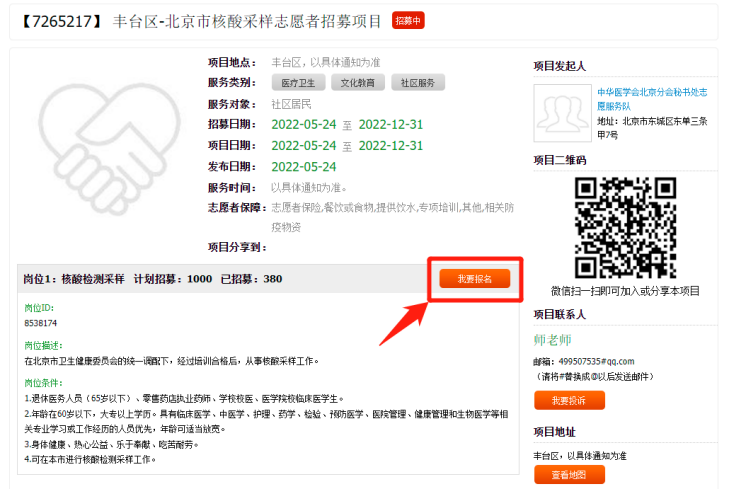The height and width of the screenshot is (489, 729).
Task: Click the project title 丰台区-北京市核酸采样志愿者招募项目
Action: (x=247, y=21)
